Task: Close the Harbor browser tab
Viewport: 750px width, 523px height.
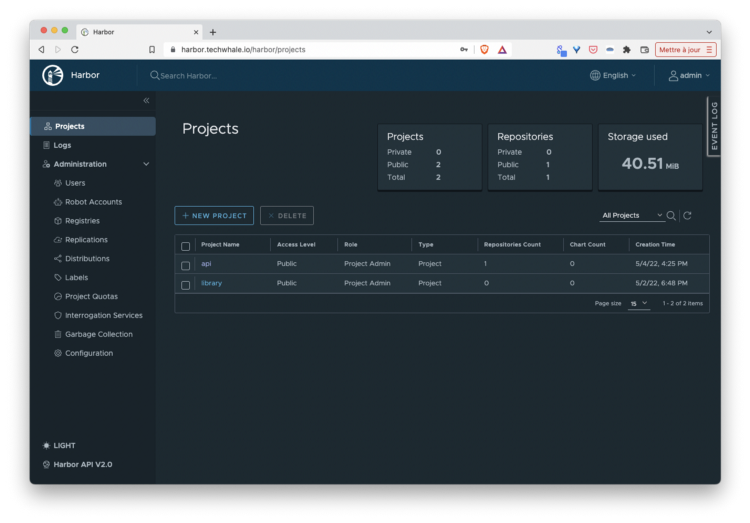Action: (x=196, y=32)
